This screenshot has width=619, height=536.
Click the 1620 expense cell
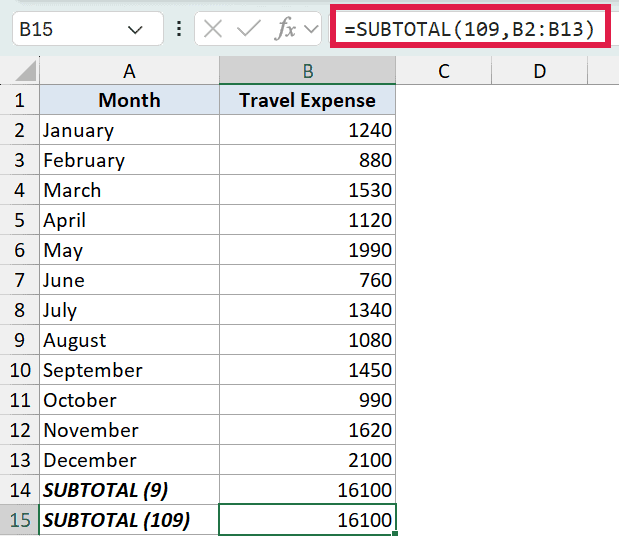click(x=308, y=430)
